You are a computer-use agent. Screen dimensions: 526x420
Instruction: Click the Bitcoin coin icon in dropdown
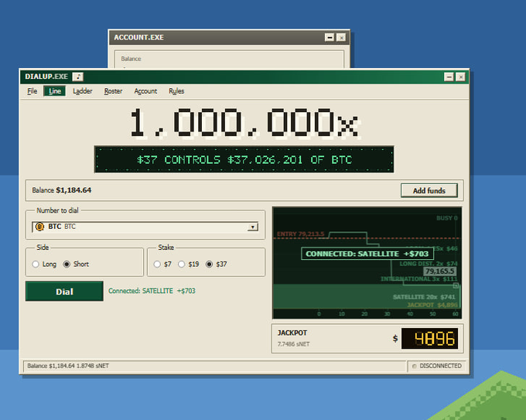(x=39, y=227)
